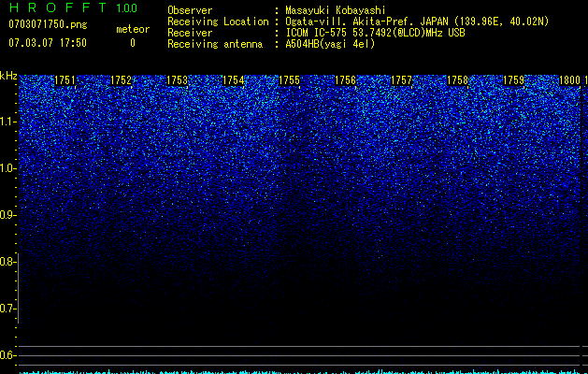This screenshot has width=588, height=374.
Task: Select the ICOM IC-575 53.7492 MHz USB receiver text
Action: (375, 33)
